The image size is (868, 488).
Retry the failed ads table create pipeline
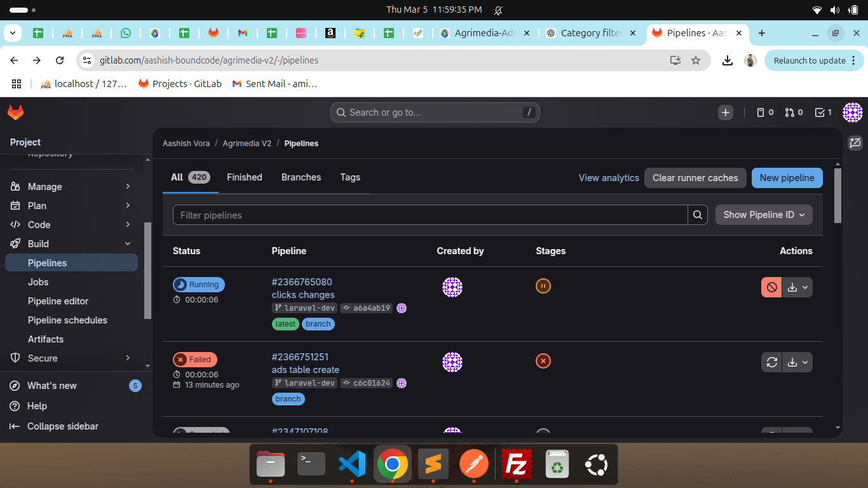pyautogui.click(x=771, y=362)
